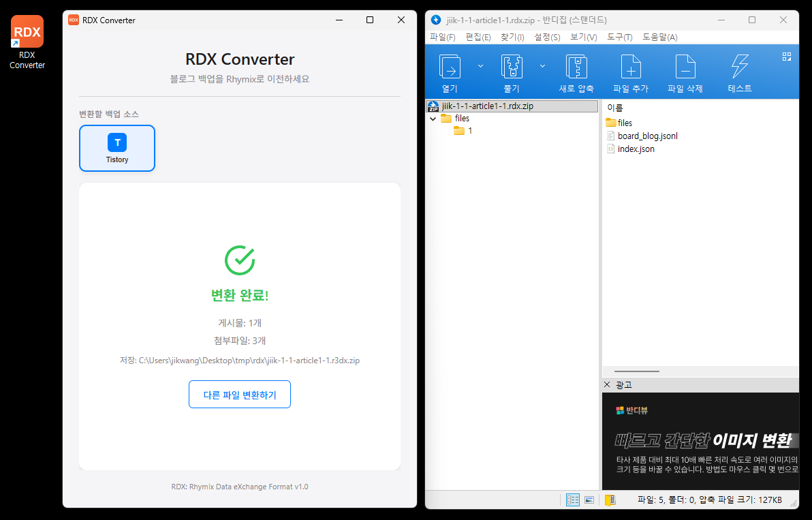The width and height of the screenshot is (812, 520).
Task: Click the grid layout icon in toolbar corner
Action: tap(787, 57)
